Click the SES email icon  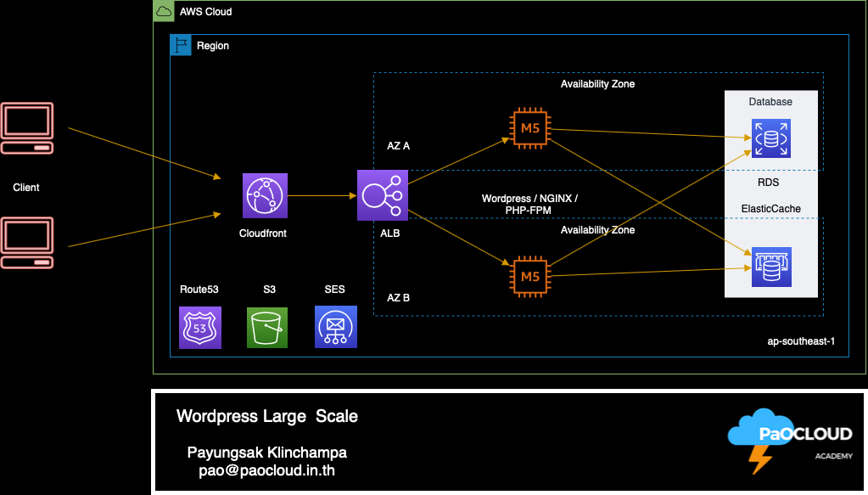[335, 327]
